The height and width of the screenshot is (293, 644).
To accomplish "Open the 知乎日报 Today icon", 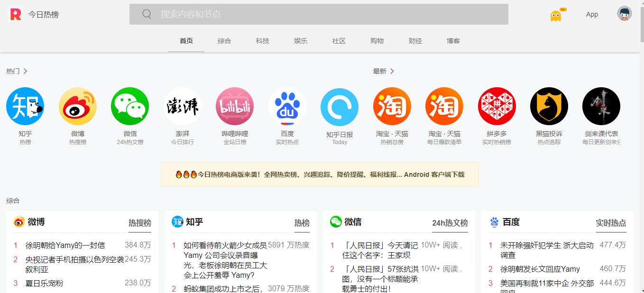I will pos(340,107).
